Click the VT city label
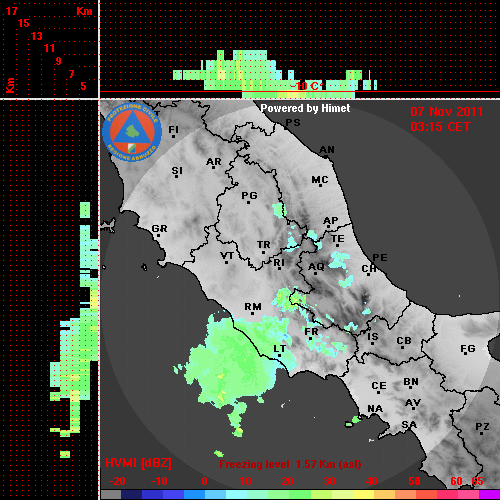Viewport: 500px width, 500px height. tap(227, 256)
